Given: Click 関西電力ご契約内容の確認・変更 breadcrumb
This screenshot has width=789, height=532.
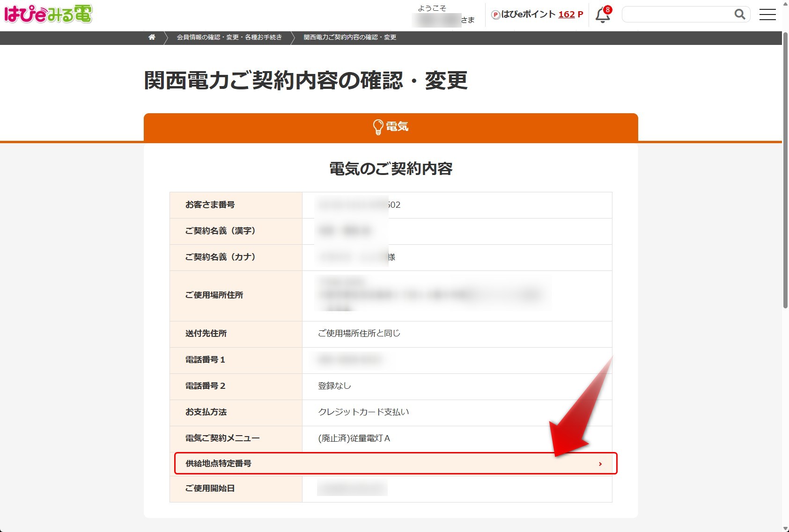Looking at the screenshot, I should point(350,37).
